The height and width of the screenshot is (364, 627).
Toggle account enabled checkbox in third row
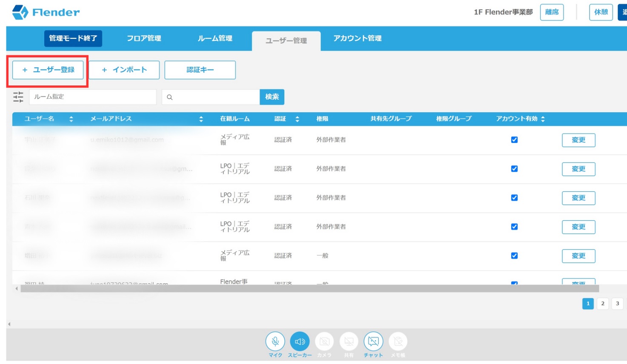pos(514,198)
